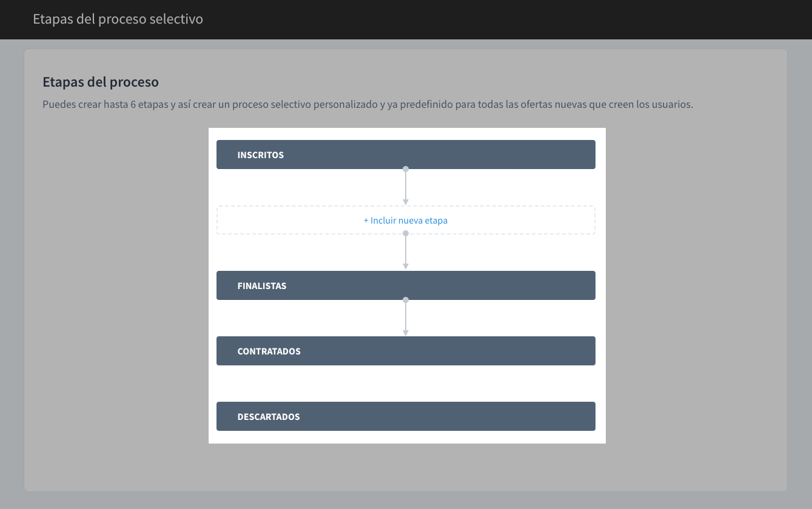
Task: Click the connector line between dashed box and FINALISTAS
Action: click(x=406, y=250)
